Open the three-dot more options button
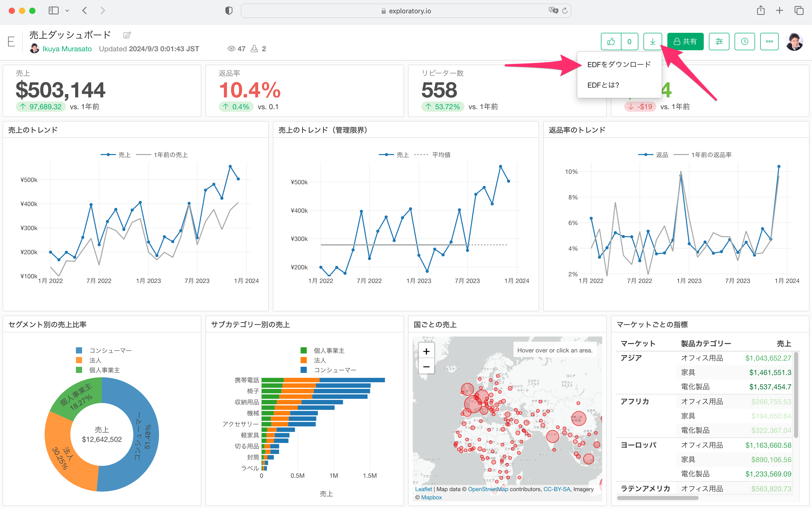This screenshot has height=508, width=812. [769, 42]
